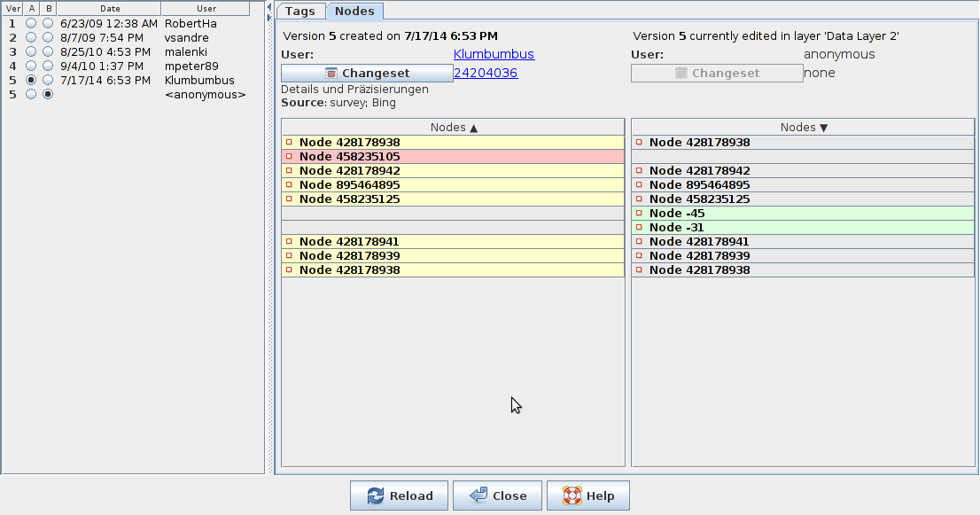Sort right list via Nodes descending header
Image resolution: width=980 pixels, height=515 pixels.
point(803,128)
